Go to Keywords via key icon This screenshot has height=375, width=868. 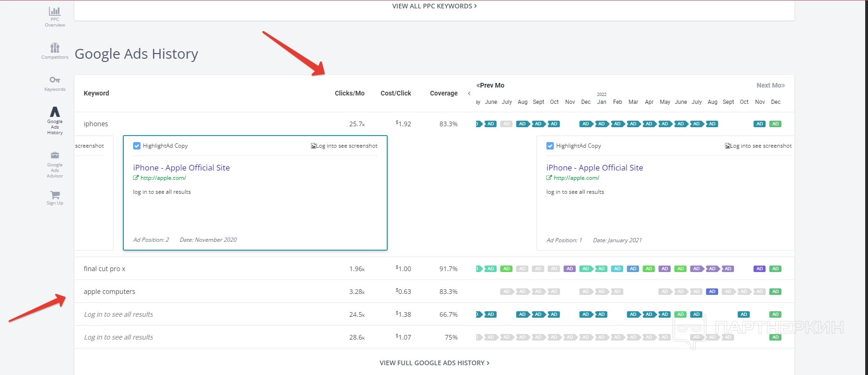tap(54, 80)
